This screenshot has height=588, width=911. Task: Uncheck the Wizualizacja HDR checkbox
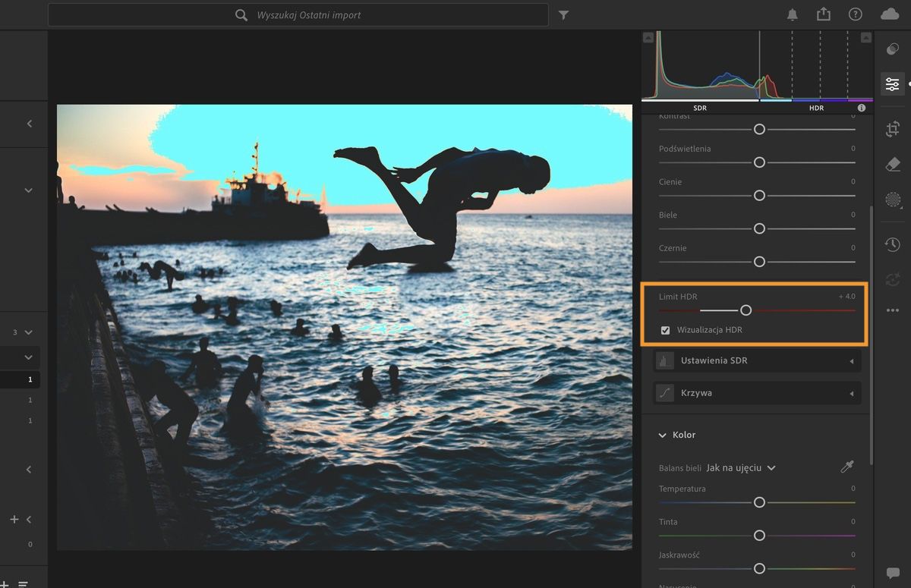(666, 330)
